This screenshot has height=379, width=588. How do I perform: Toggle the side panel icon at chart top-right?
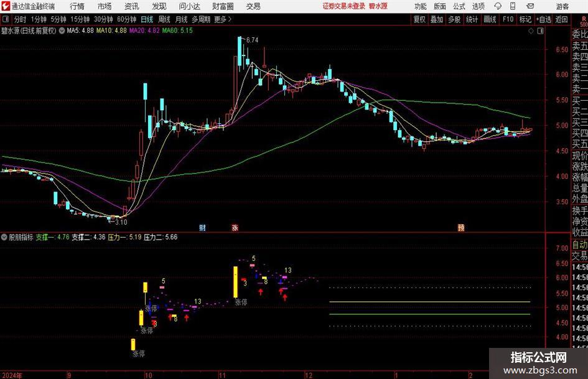tap(540, 31)
